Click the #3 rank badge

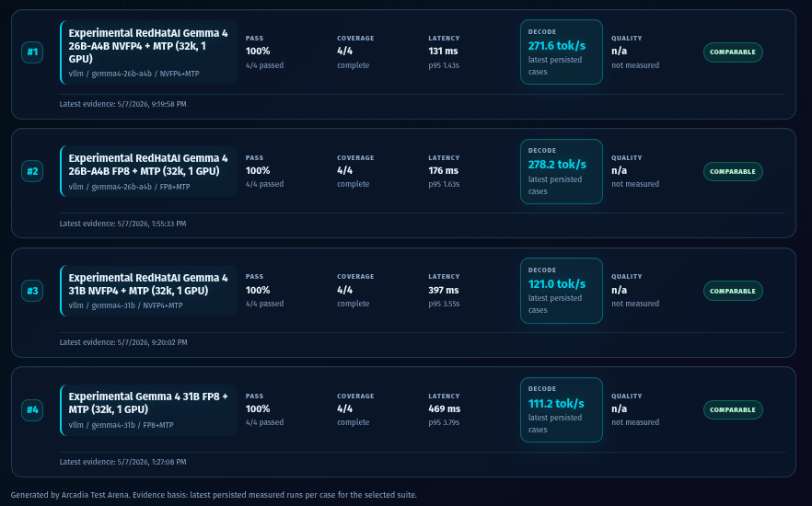pos(32,291)
